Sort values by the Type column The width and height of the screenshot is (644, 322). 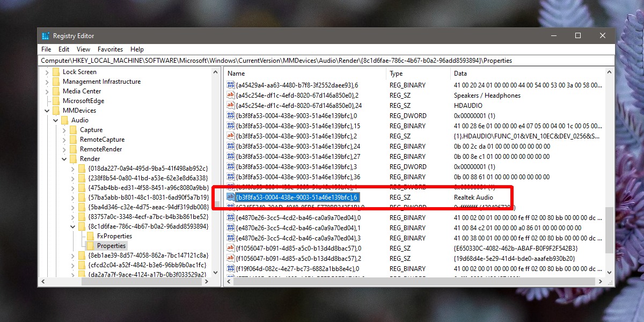click(418, 74)
